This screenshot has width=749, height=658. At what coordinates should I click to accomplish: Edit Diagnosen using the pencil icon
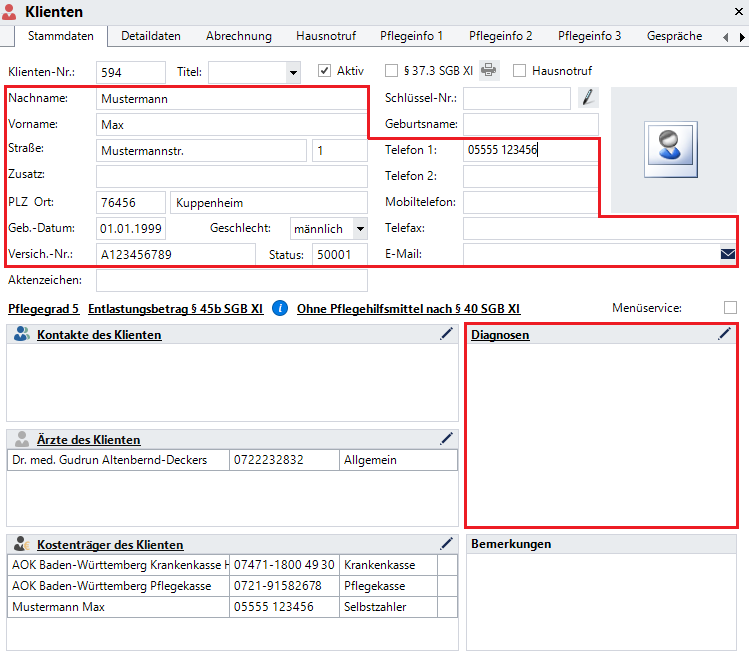pyautogui.click(x=724, y=335)
